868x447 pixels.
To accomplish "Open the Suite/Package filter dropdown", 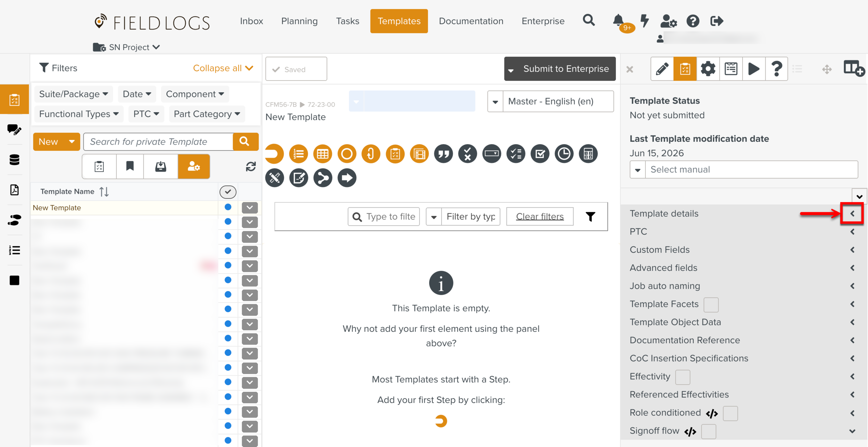I will [73, 94].
